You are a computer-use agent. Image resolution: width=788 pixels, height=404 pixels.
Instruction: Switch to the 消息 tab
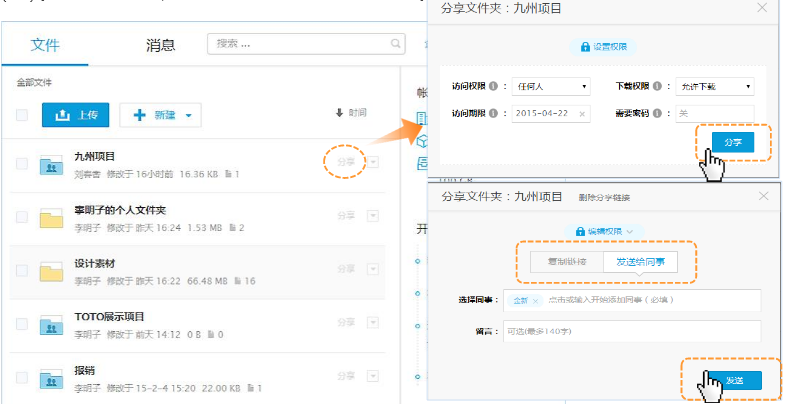[160, 45]
